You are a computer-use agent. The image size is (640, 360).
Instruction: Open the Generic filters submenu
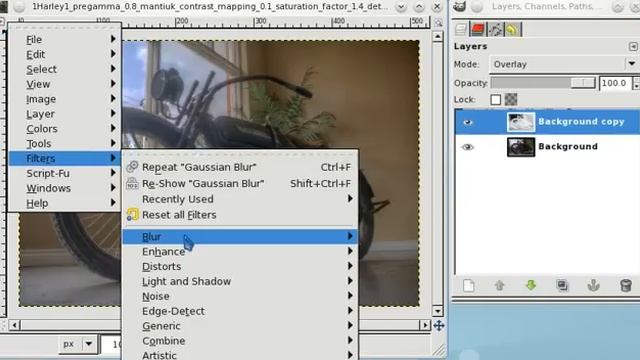point(240,326)
